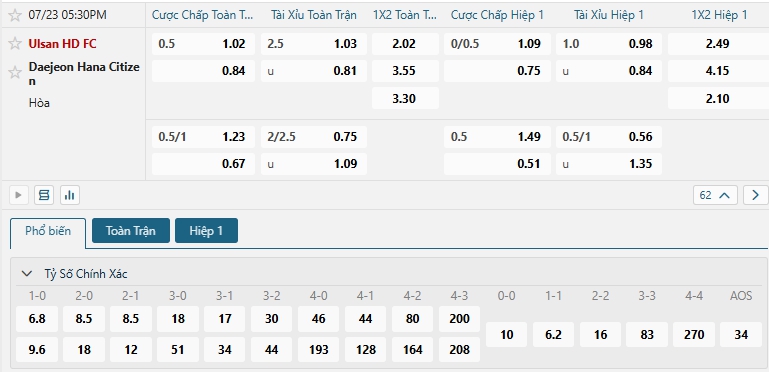Click the live stream play icon
769x372 pixels.
coord(19,195)
